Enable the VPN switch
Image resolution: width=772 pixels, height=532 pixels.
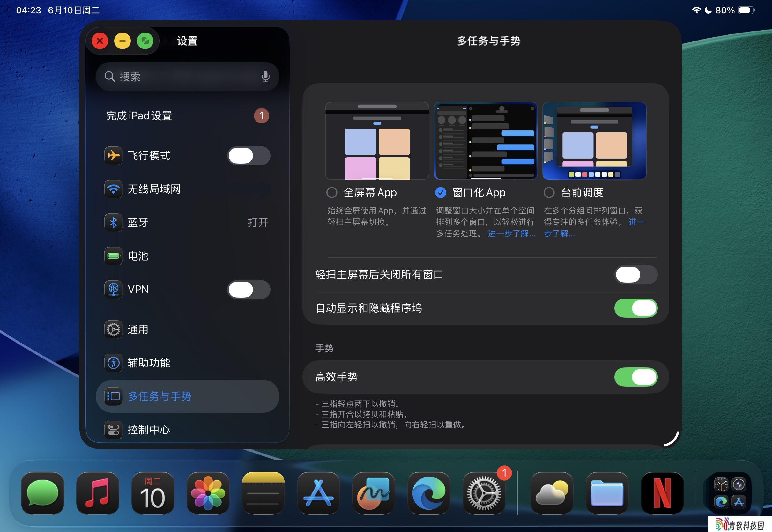(249, 289)
